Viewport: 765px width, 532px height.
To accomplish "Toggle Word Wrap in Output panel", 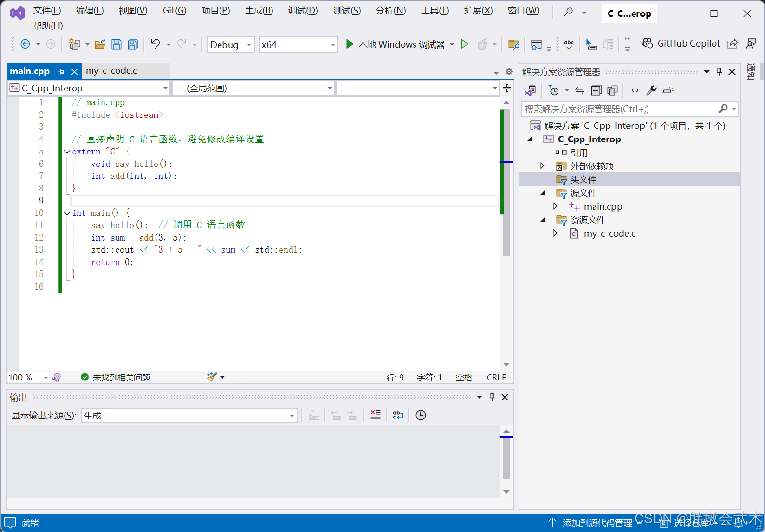I will point(398,415).
